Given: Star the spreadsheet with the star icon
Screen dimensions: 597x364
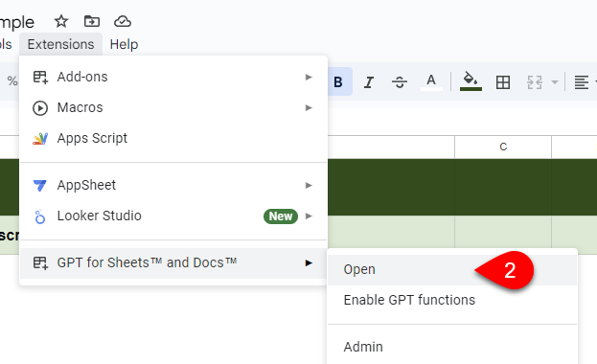Looking at the screenshot, I should point(61,21).
